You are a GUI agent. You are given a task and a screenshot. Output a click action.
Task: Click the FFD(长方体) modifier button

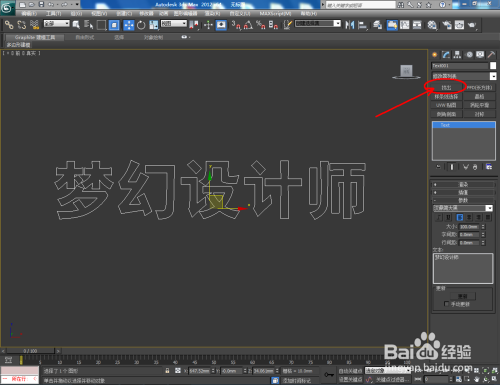pyautogui.click(x=479, y=88)
